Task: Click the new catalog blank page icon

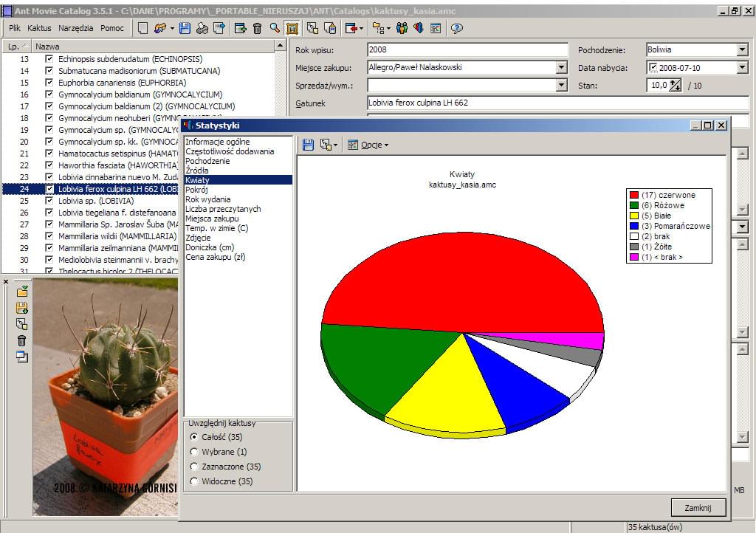Action: [x=143, y=28]
